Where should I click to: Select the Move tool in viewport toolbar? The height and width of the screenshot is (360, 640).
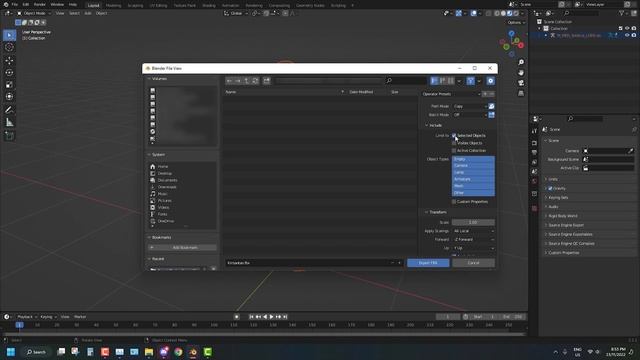click(x=9, y=60)
